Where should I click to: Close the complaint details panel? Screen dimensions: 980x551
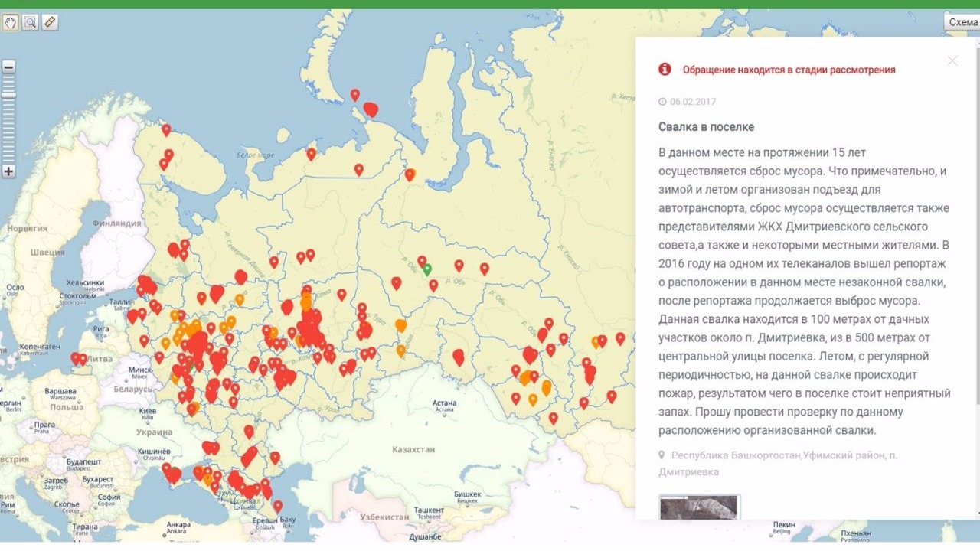(952, 60)
